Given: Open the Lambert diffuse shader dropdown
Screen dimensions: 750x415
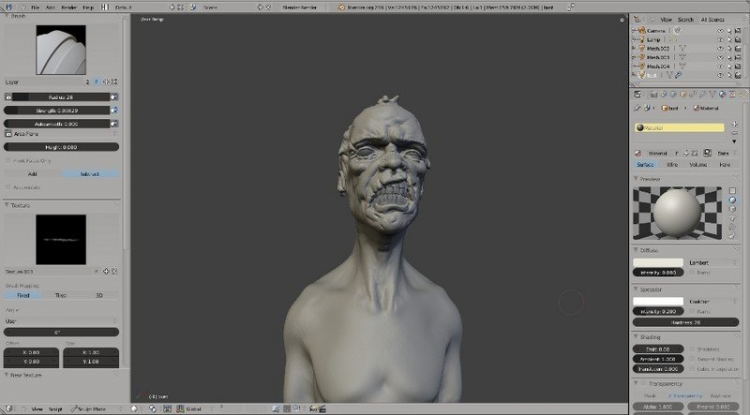Looking at the screenshot, I should 713,262.
